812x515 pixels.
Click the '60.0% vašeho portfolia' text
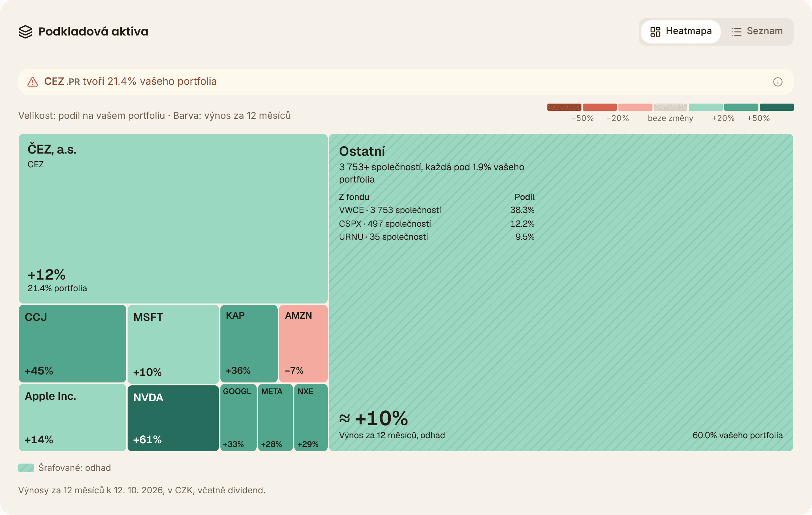coord(738,435)
